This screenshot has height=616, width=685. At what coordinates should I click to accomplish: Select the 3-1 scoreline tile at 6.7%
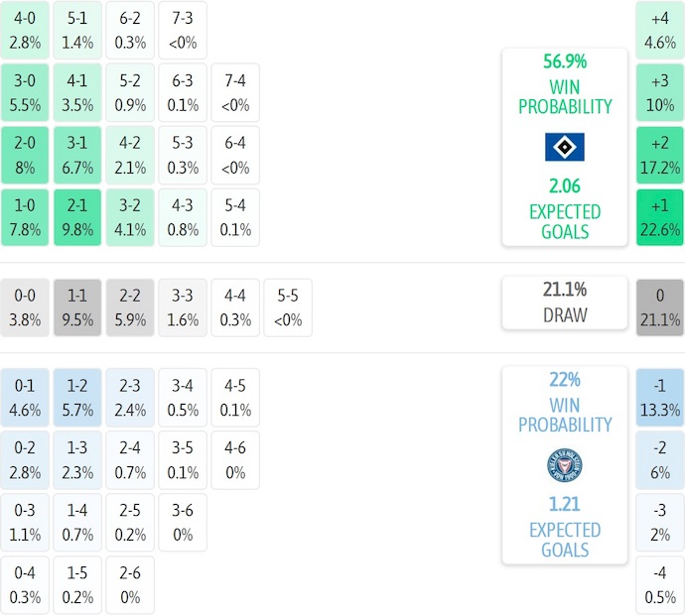77,155
